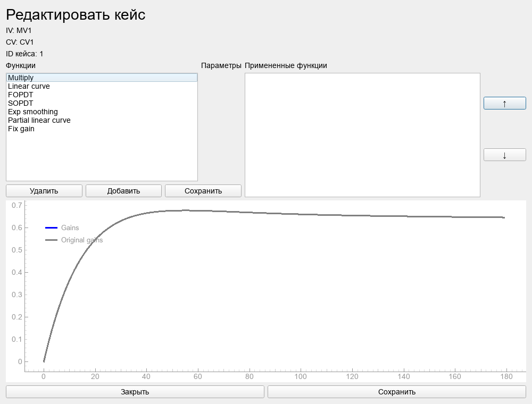The height and width of the screenshot is (404, 532).
Task: Pick the SOPDT function
Action: click(x=102, y=103)
